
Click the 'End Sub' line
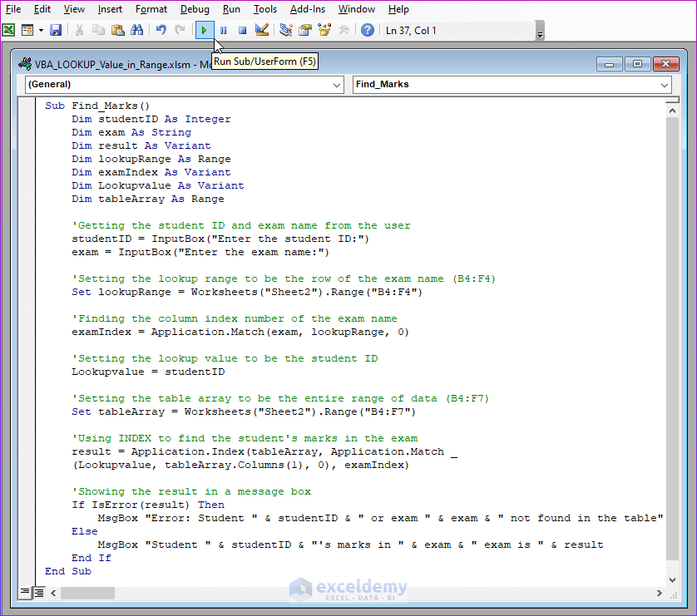tap(68, 572)
